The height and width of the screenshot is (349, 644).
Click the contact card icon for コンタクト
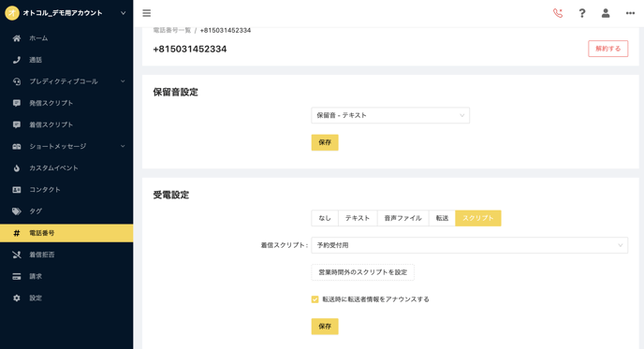point(17,190)
